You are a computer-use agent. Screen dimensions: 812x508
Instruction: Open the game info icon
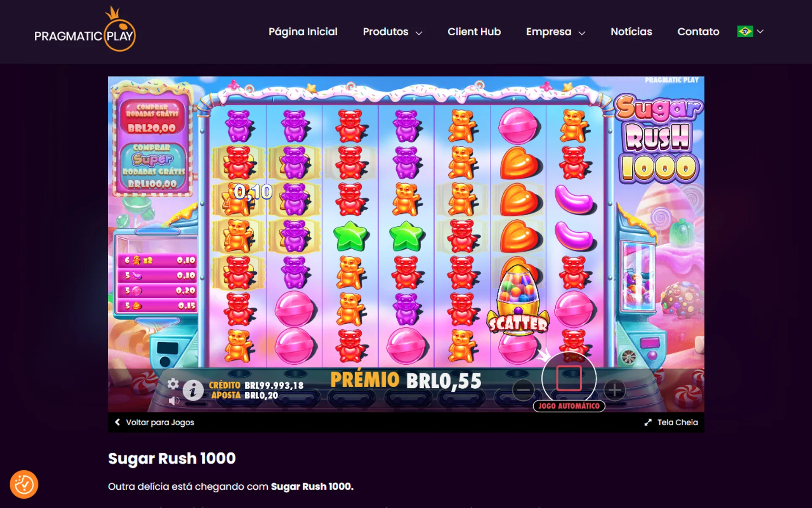point(193,390)
